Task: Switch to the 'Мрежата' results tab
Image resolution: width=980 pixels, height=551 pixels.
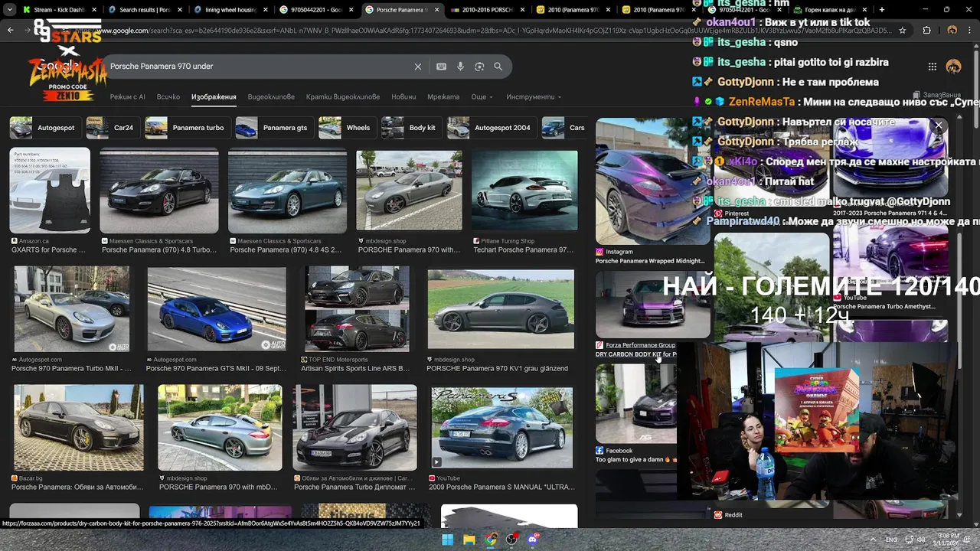Action: (443, 97)
